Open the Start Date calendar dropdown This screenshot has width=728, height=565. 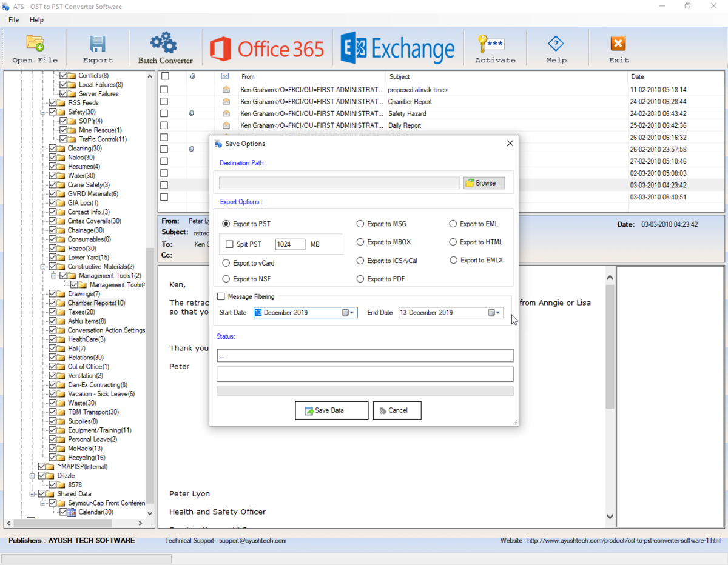coord(351,312)
